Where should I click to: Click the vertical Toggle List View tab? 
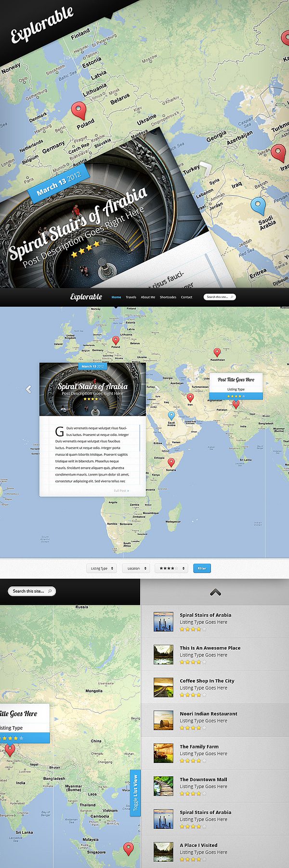click(x=135, y=793)
